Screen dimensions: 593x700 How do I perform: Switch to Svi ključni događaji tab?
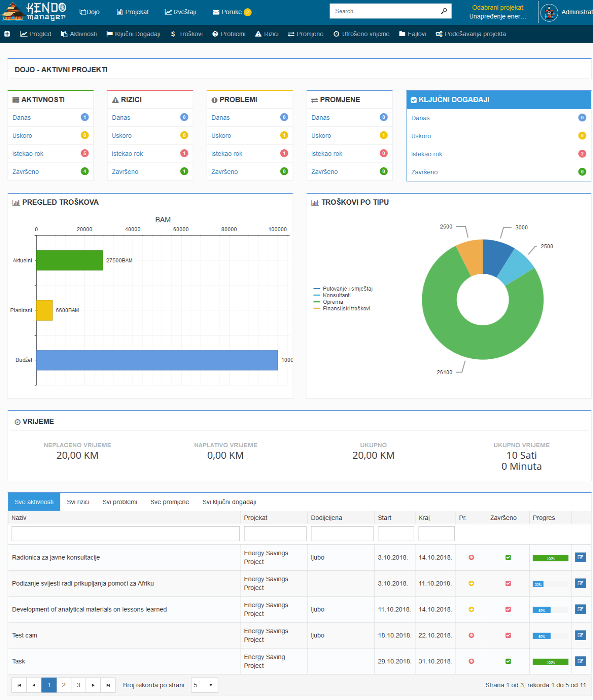point(229,502)
